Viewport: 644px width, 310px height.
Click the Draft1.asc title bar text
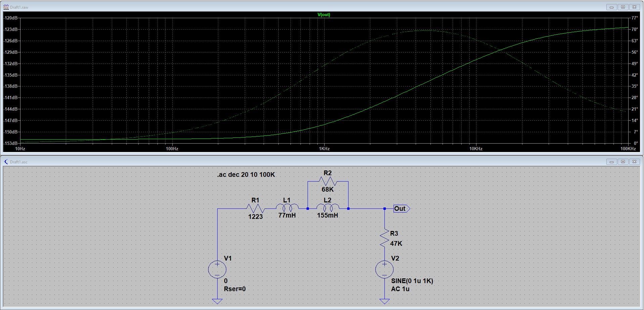(x=19, y=162)
